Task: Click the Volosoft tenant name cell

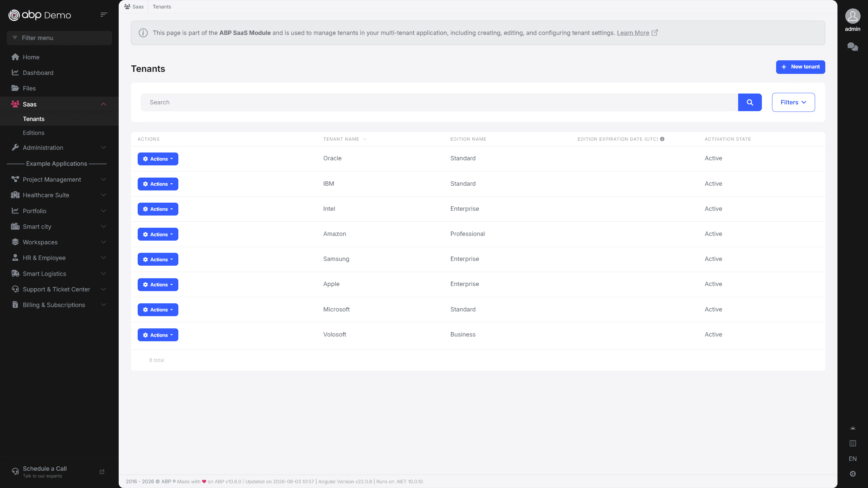Action: 335,334
